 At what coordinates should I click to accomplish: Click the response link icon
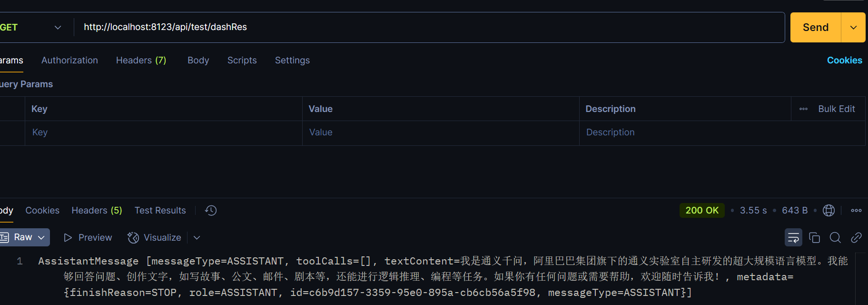[x=856, y=237]
